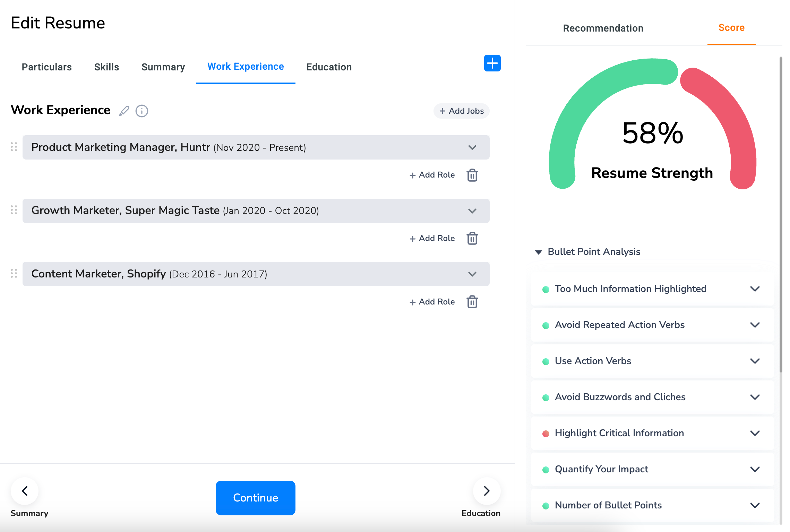The width and height of the screenshot is (790, 532).
Task: Expand Highlight Critical Information item
Action: point(755,433)
